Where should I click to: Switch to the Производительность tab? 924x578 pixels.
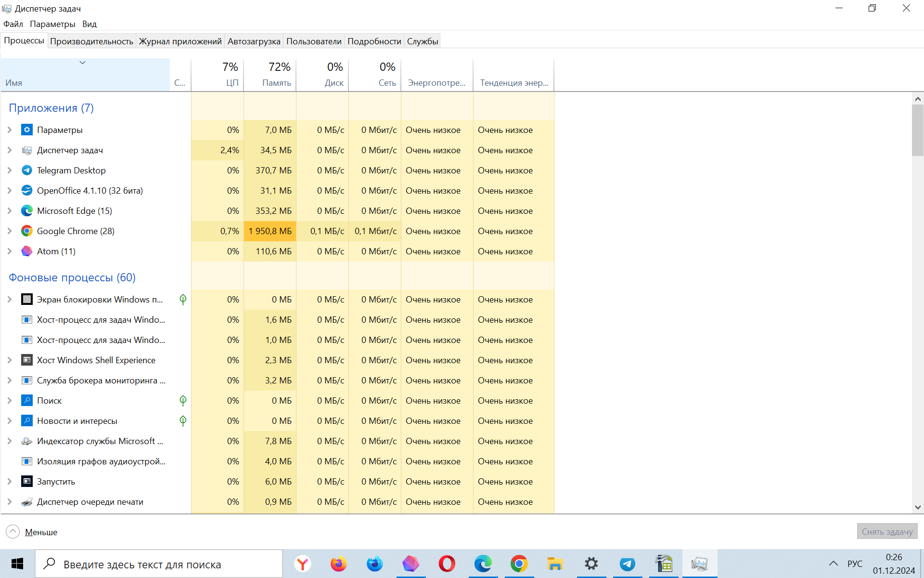91,41
